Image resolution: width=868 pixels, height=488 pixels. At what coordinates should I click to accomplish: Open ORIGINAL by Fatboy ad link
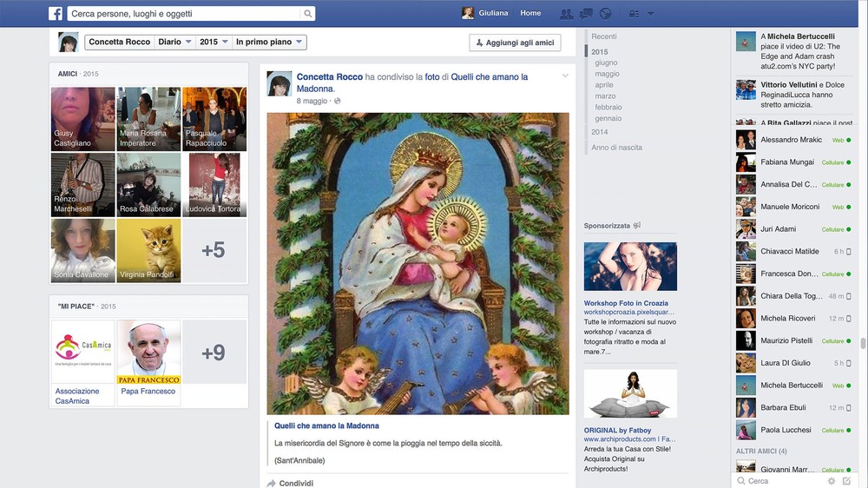tap(617, 430)
